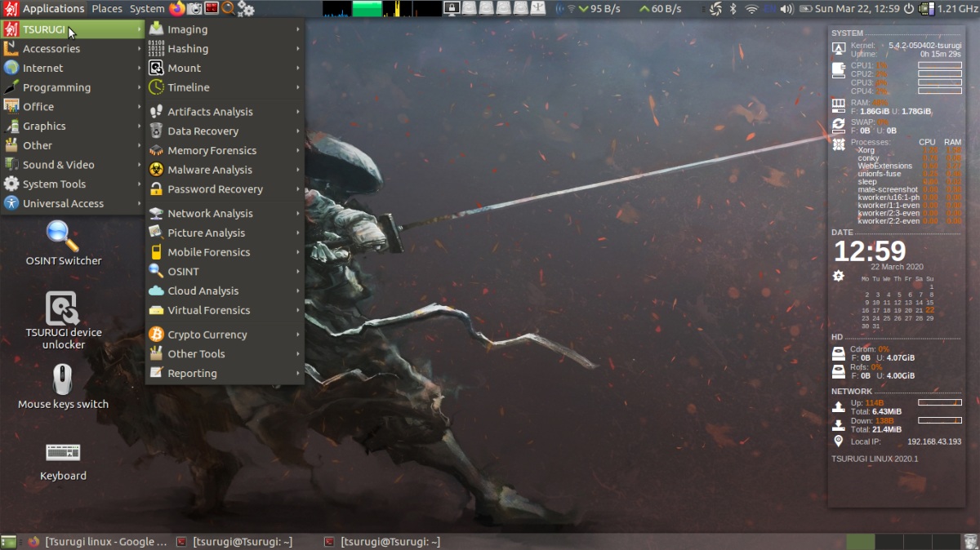
Task: Expand the Internet category arrow
Action: [x=140, y=69]
